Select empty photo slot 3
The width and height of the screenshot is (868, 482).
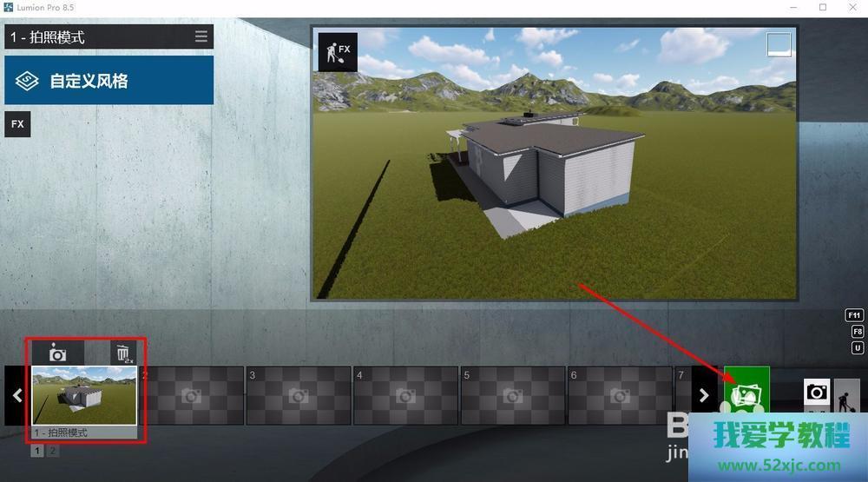[x=299, y=395]
